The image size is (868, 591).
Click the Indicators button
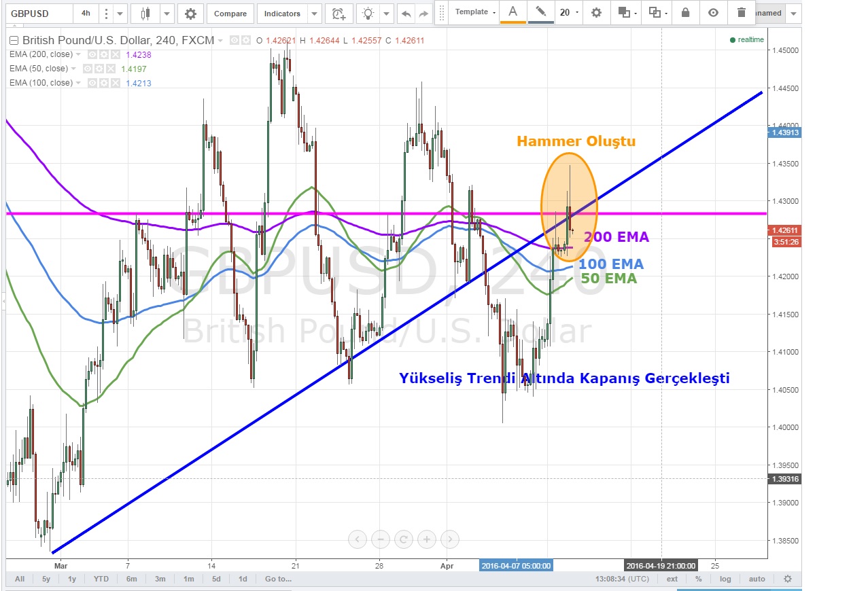click(x=282, y=14)
